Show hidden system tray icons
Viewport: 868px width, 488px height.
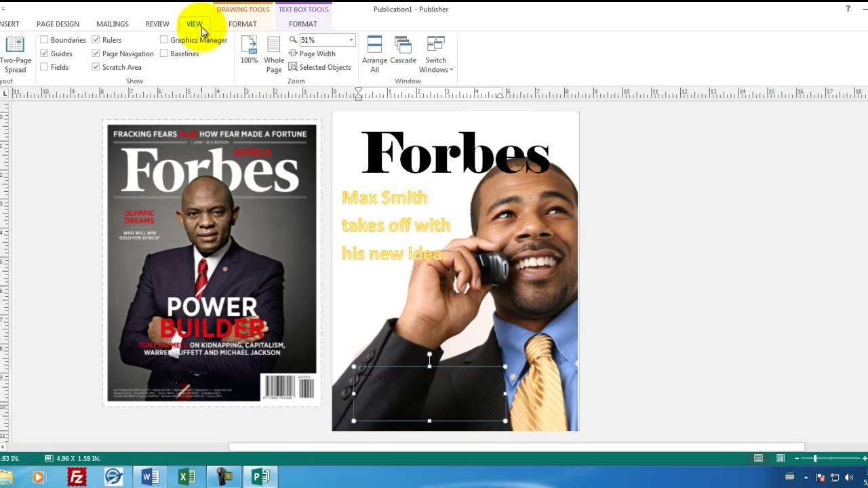[x=806, y=478]
